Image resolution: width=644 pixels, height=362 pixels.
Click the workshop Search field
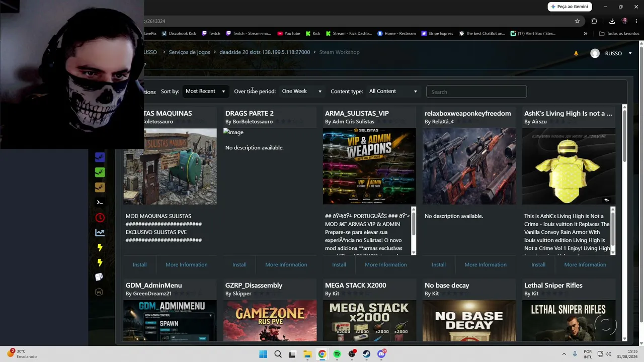(x=476, y=92)
